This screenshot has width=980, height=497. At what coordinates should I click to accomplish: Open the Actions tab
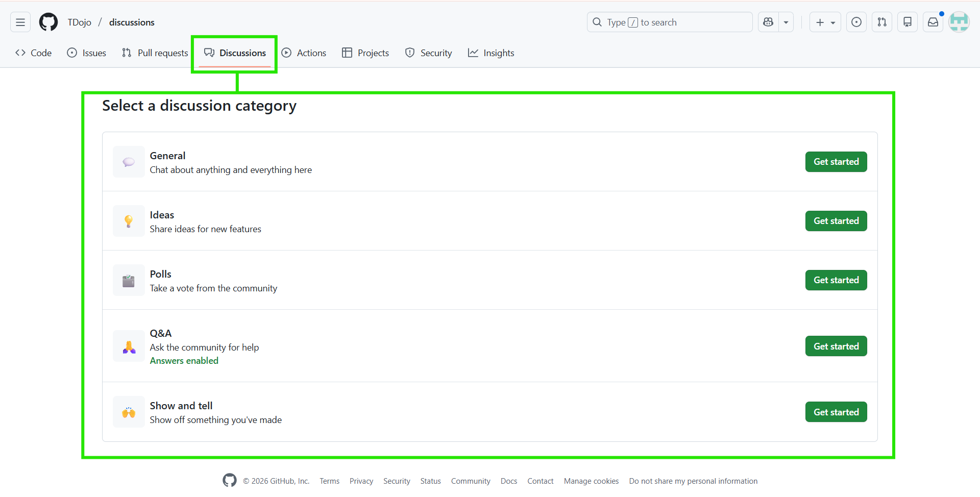click(304, 53)
